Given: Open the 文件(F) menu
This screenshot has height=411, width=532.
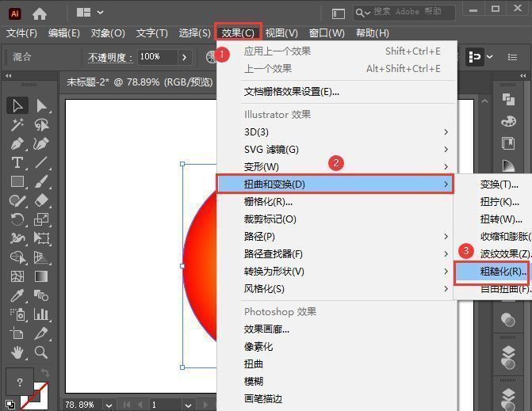Looking at the screenshot, I should (x=21, y=33).
